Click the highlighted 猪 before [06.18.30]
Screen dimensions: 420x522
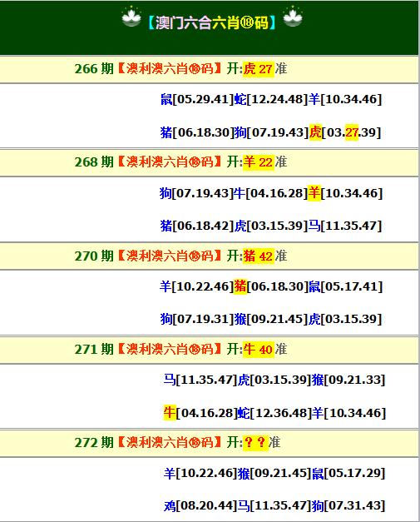pyautogui.click(x=240, y=286)
